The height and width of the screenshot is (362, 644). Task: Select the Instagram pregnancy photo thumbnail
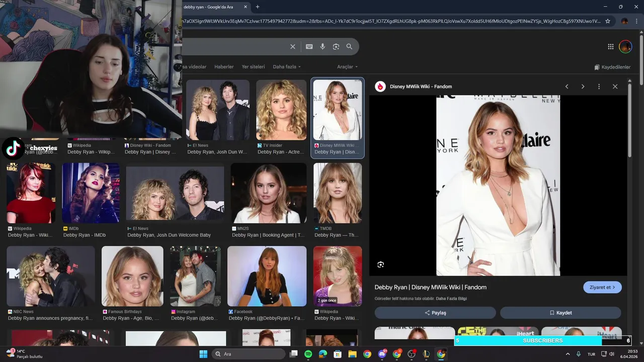[195, 276]
